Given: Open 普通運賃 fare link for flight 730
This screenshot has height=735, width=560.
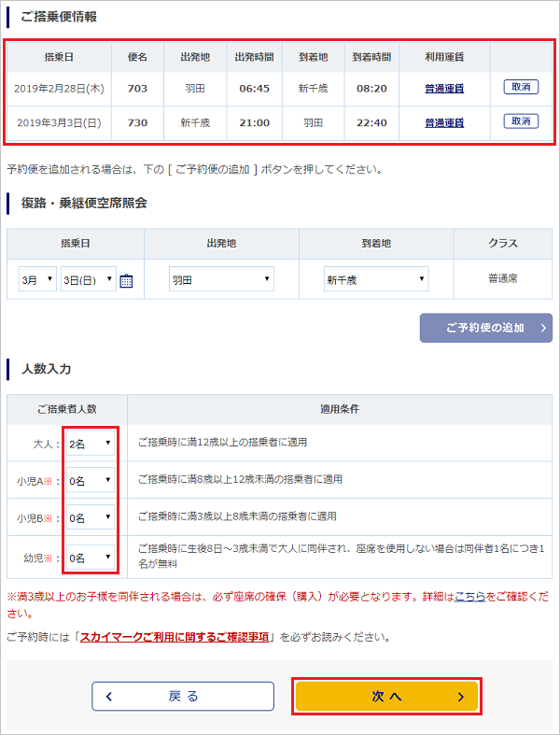Looking at the screenshot, I should click(x=444, y=122).
